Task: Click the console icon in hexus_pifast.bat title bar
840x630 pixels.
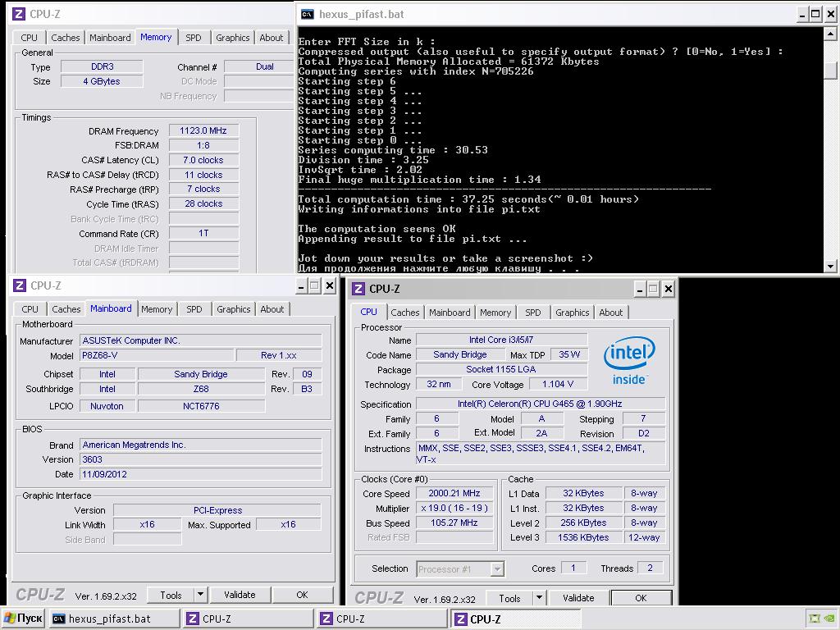Action: coord(307,15)
